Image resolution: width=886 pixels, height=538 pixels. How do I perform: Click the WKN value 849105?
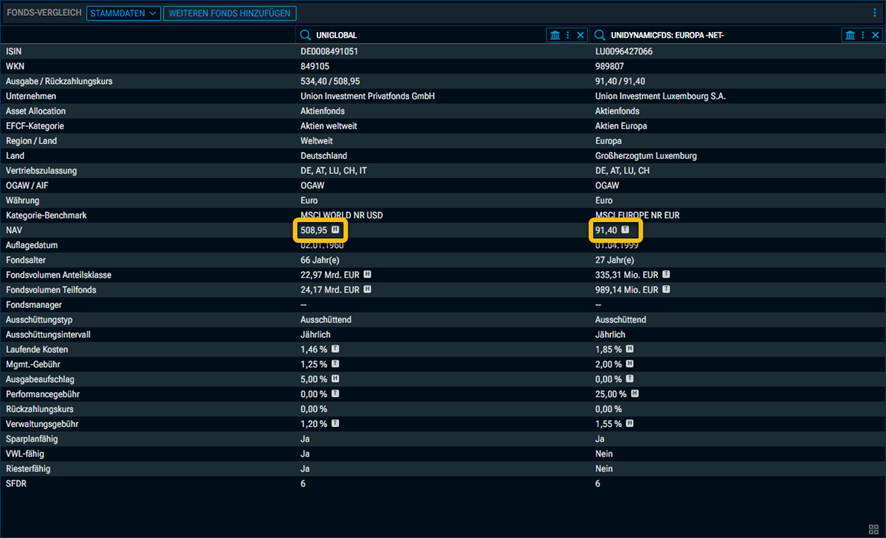[x=315, y=66]
